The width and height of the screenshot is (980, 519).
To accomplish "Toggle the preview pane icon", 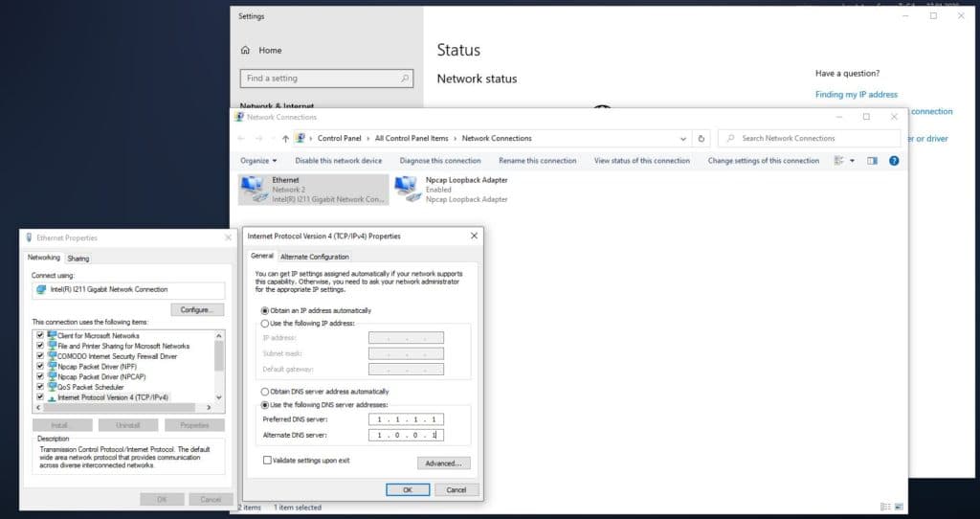I will click(872, 161).
